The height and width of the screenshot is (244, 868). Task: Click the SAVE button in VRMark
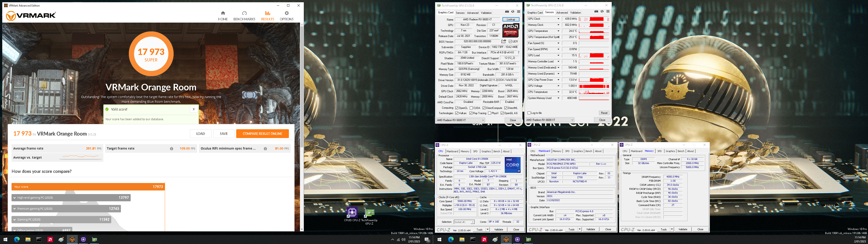click(x=224, y=134)
